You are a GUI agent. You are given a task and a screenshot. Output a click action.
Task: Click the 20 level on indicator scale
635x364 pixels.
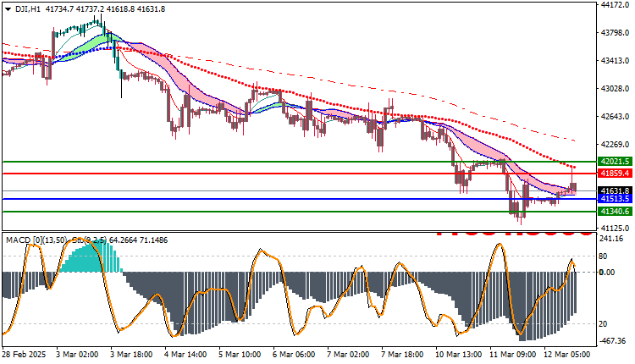click(603, 324)
